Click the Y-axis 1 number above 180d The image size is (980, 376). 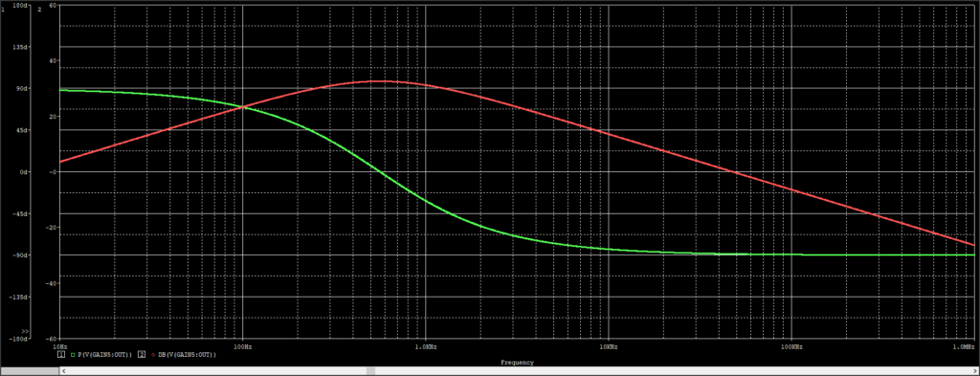3,10
